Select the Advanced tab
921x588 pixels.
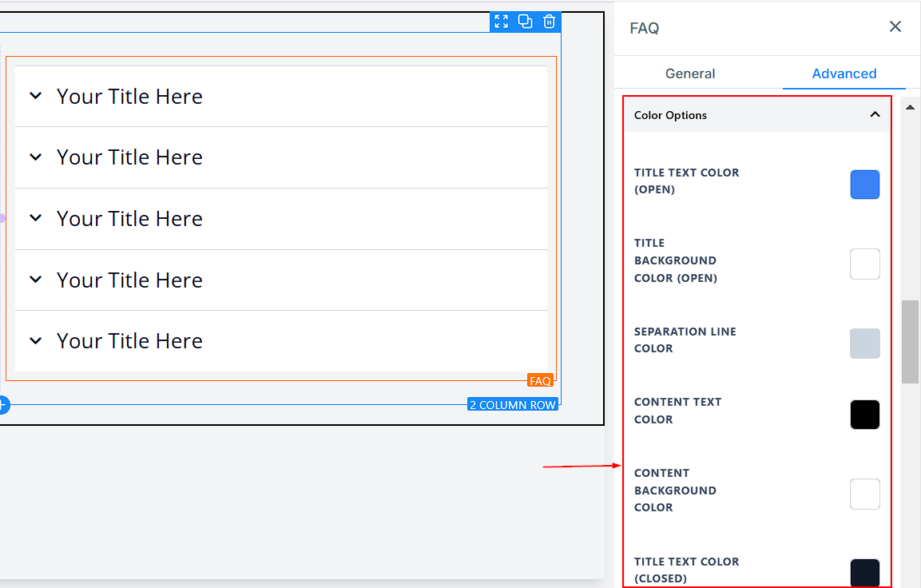[x=844, y=73]
